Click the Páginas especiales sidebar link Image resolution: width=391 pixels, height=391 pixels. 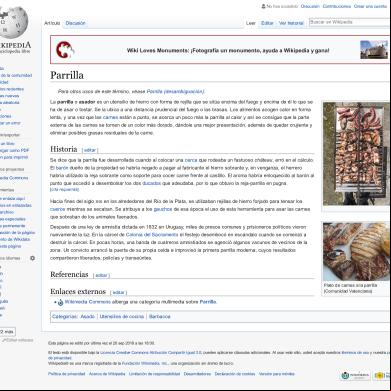click(x=13, y=219)
